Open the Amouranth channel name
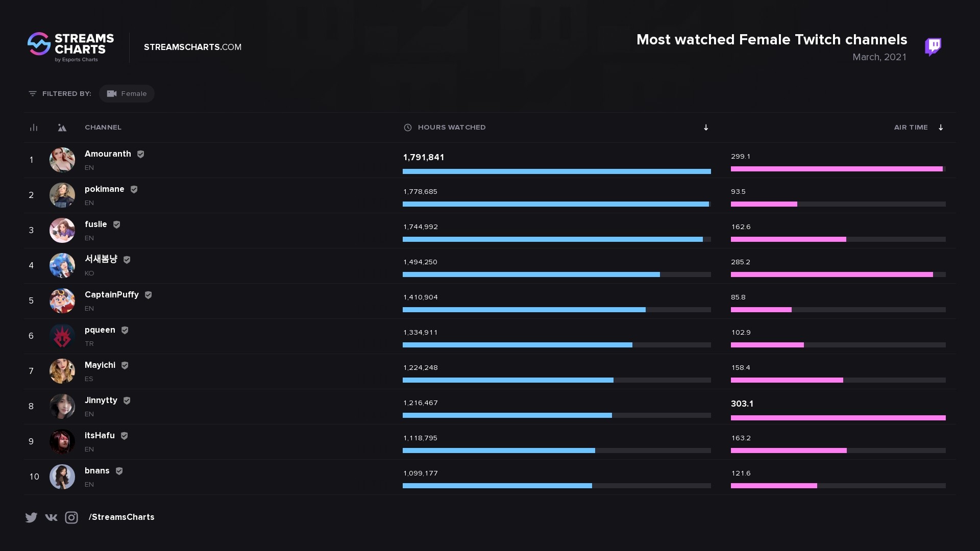980x551 pixels. [108, 154]
